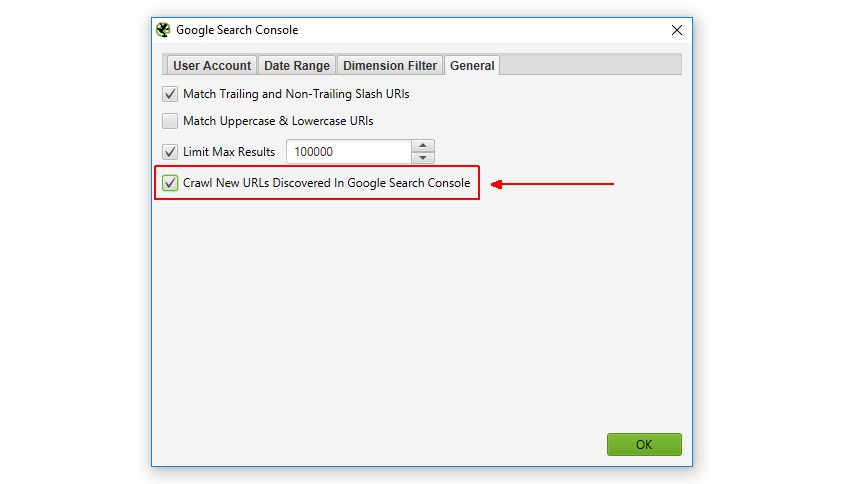Toggle Crawl New URLs Discovered In Google Search Console
Viewport: 850px width, 484px height.
click(170, 183)
